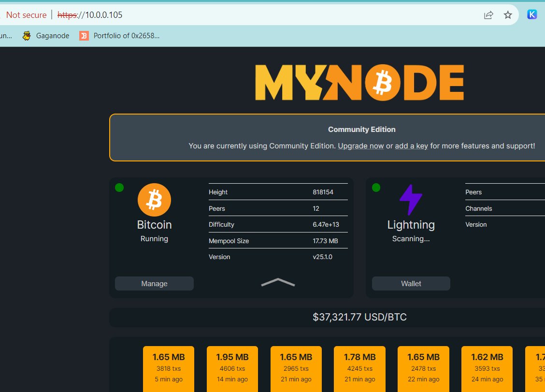This screenshot has width=545, height=392.
Task: Click the Lightning service title text
Action: point(411,225)
